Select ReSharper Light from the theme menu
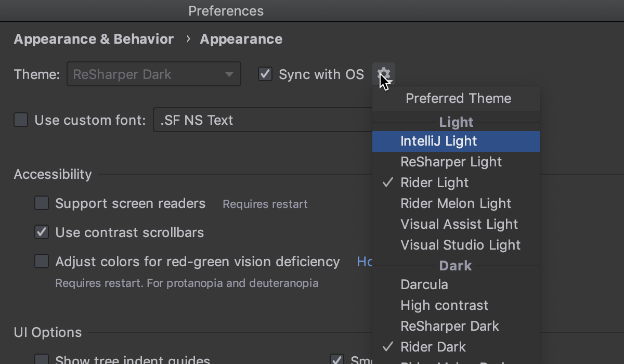The width and height of the screenshot is (624, 364). [x=456, y=162]
